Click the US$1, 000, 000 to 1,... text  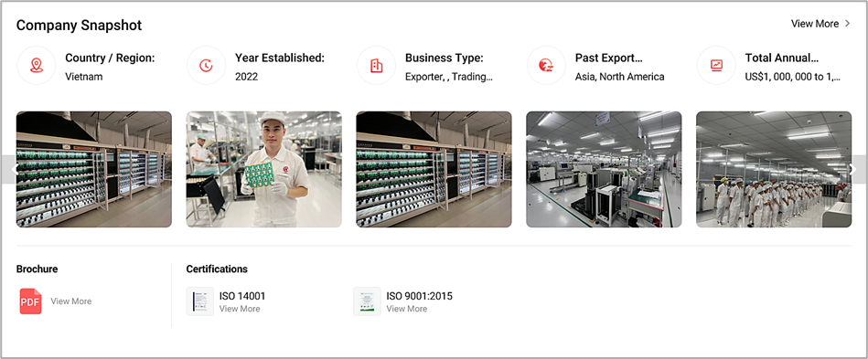(793, 77)
